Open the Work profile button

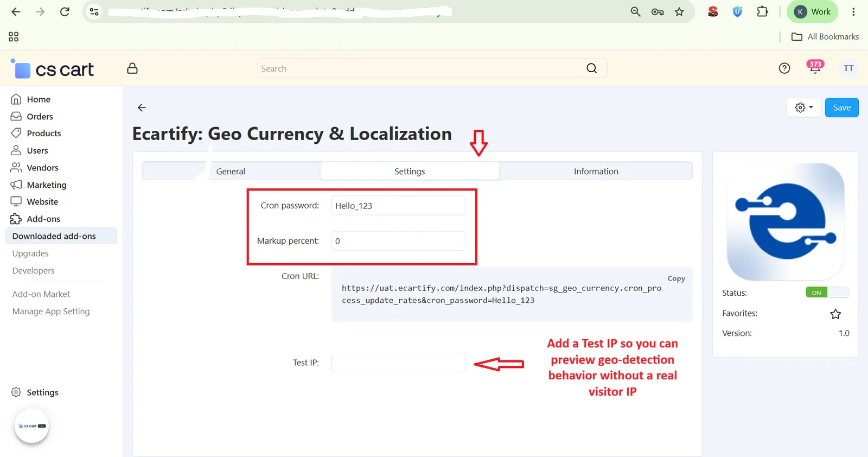812,11
